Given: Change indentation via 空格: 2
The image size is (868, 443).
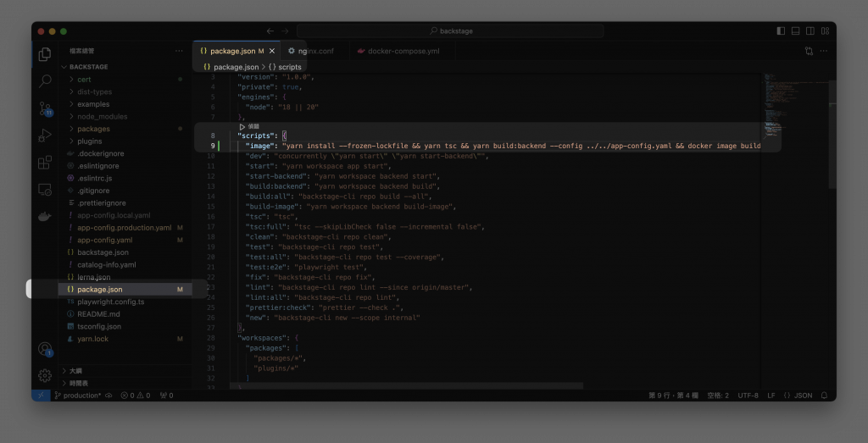Looking at the screenshot, I should point(718,396).
